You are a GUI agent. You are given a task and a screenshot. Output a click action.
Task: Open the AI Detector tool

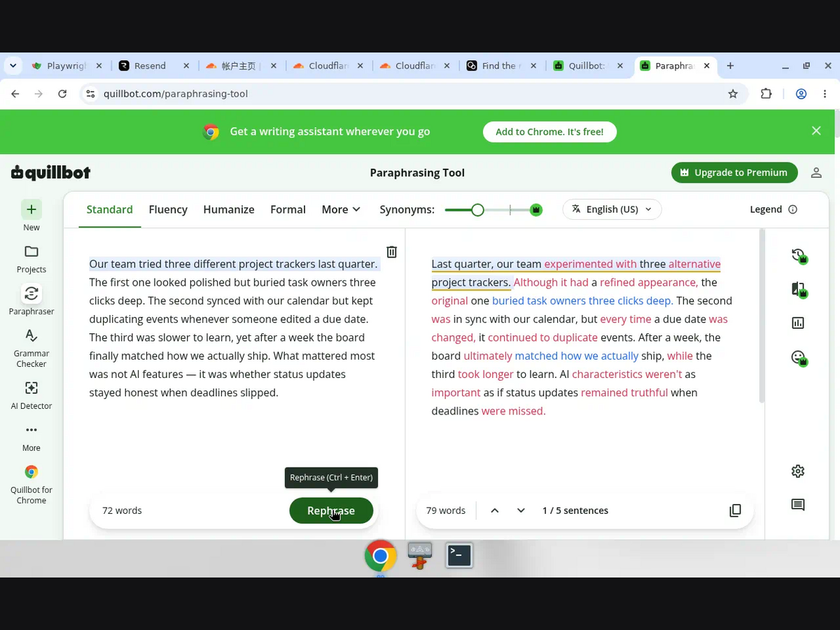tap(31, 388)
